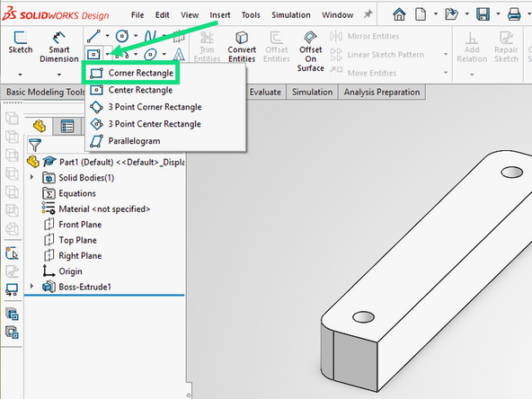Click the Print icon
This screenshot has width=532, height=399.
(514, 14)
